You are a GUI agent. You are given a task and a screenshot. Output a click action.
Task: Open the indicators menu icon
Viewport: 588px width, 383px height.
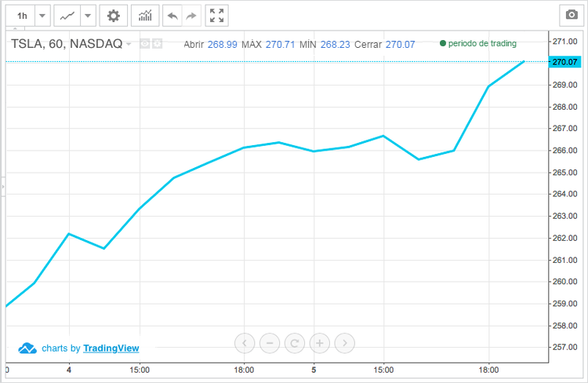point(145,16)
